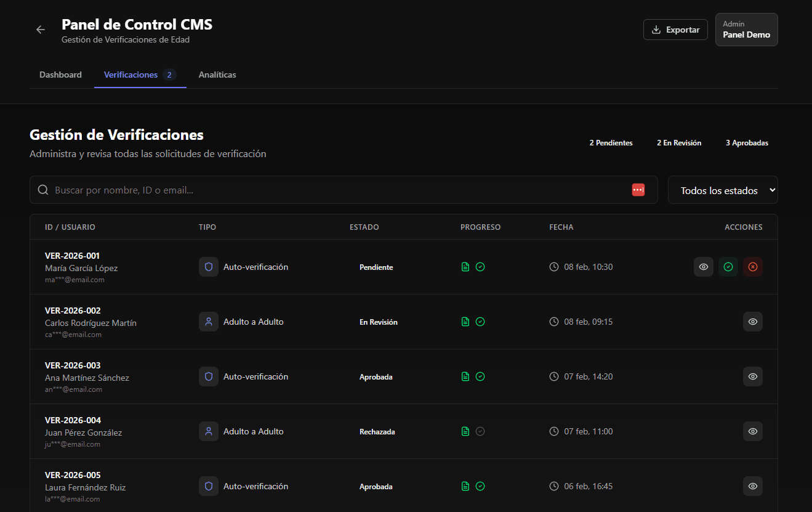Open the Admin Panel Demo account button
812x512 pixels.
point(746,30)
